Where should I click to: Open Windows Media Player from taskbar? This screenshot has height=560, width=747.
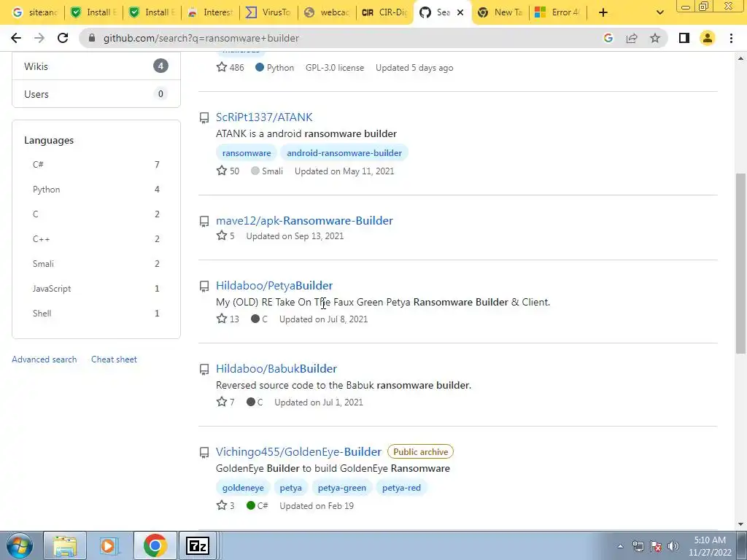[x=109, y=545]
